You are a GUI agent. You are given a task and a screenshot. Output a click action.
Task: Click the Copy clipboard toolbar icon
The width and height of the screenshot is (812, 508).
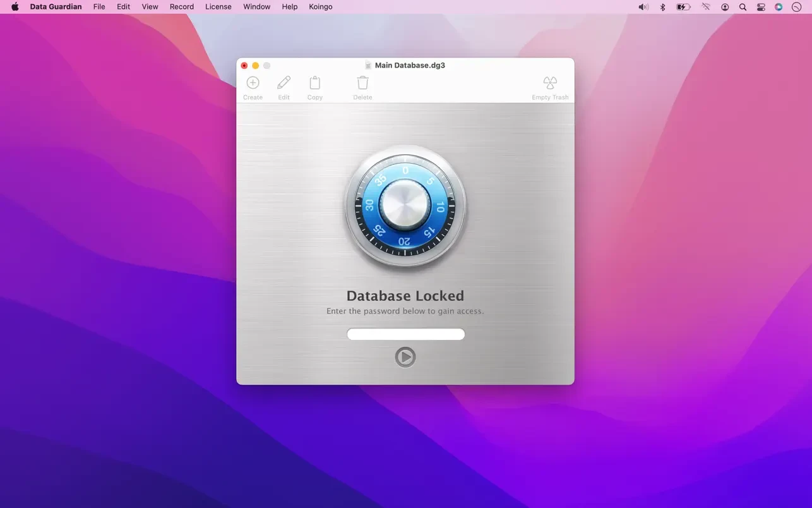point(314,83)
